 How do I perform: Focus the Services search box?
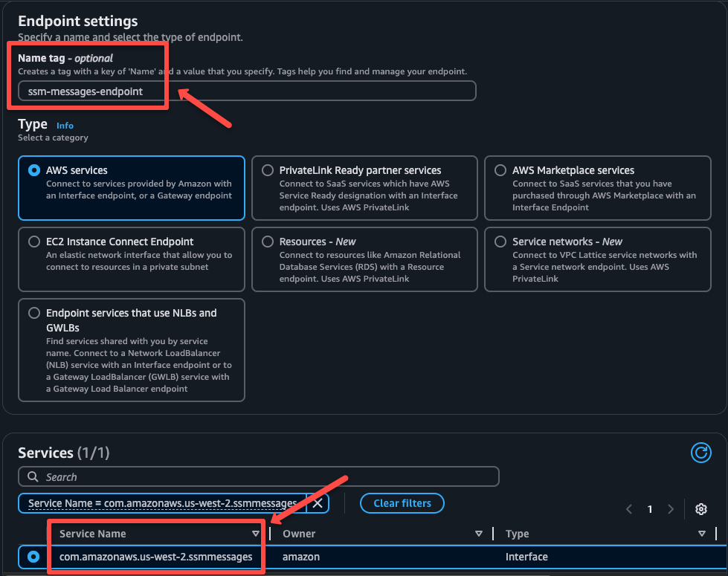[259, 476]
